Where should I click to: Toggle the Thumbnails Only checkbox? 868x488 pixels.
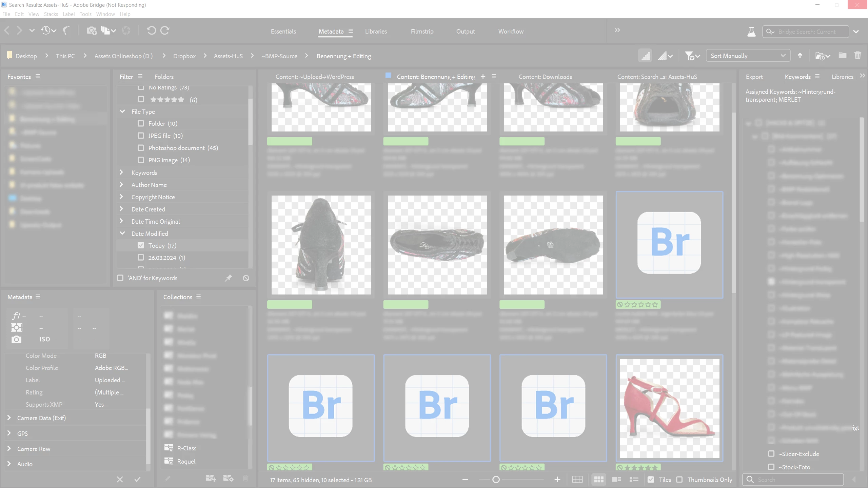coord(679,480)
